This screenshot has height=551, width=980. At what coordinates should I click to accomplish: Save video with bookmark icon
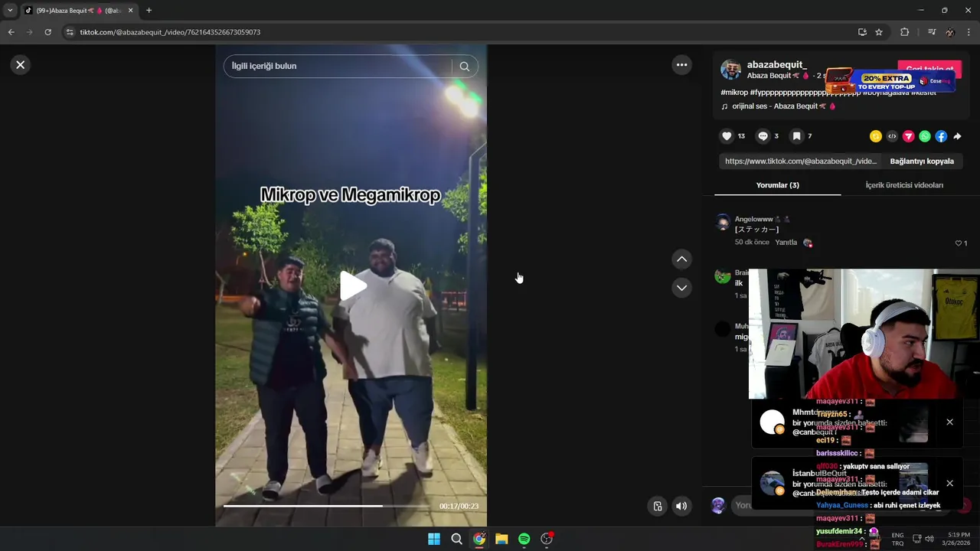pyautogui.click(x=796, y=136)
